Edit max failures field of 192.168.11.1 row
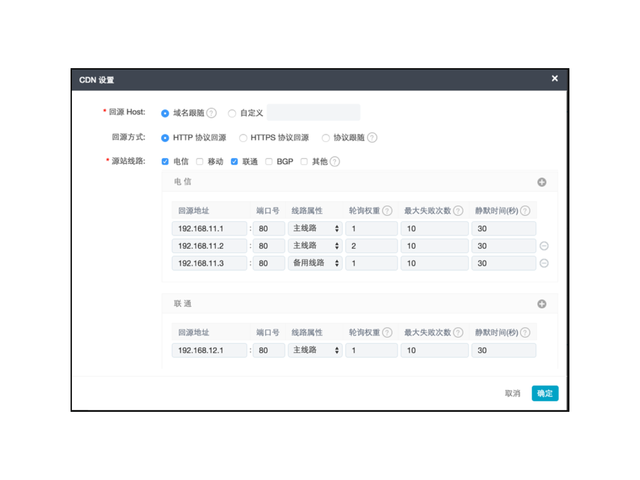This screenshot has width=640, height=480. click(x=435, y=229)
